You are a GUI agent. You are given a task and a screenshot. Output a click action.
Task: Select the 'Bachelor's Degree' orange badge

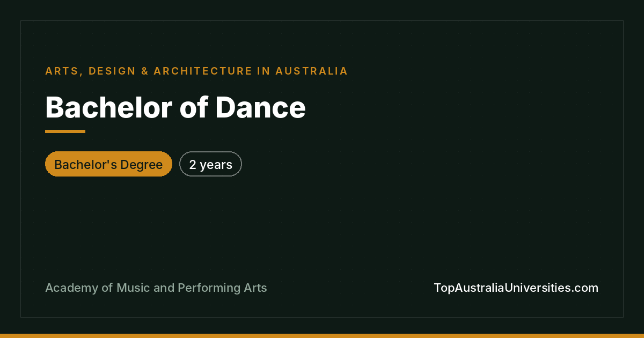pos(108,164)
